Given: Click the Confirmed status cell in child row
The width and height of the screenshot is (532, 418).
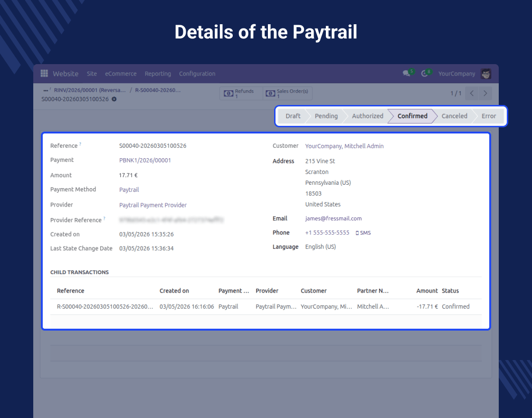Looking at the screenshot, I should (x=456, y=307).
